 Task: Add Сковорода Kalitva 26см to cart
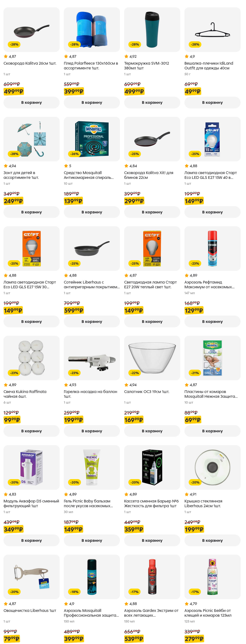pos(31,103)
